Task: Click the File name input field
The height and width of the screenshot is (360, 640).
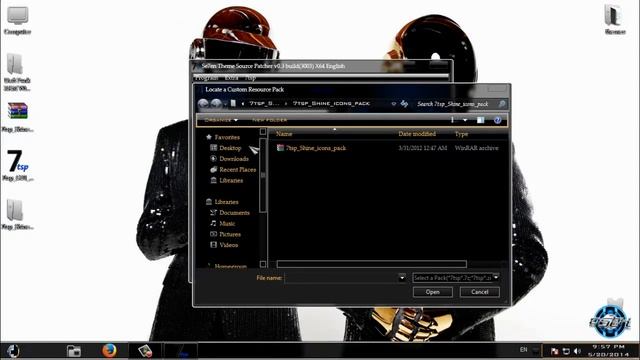Action: coord(341,278)
